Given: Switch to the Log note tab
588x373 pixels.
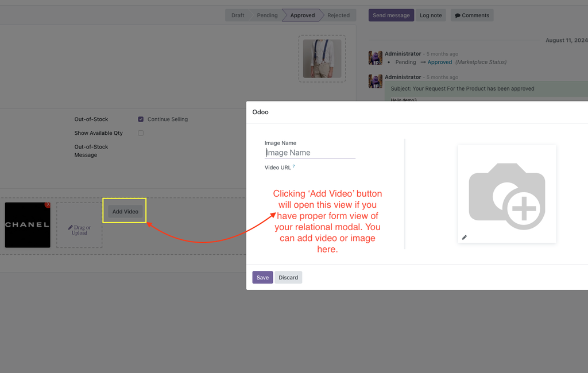Looking at the screenshot, I should [431, 15].
